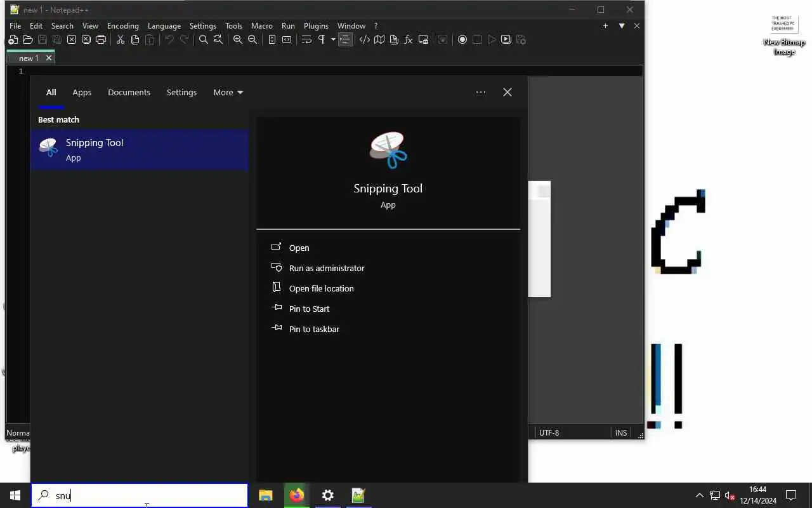Open the Macro menu
The width and height of the screenshot is (812, 508).
(262, 26)
